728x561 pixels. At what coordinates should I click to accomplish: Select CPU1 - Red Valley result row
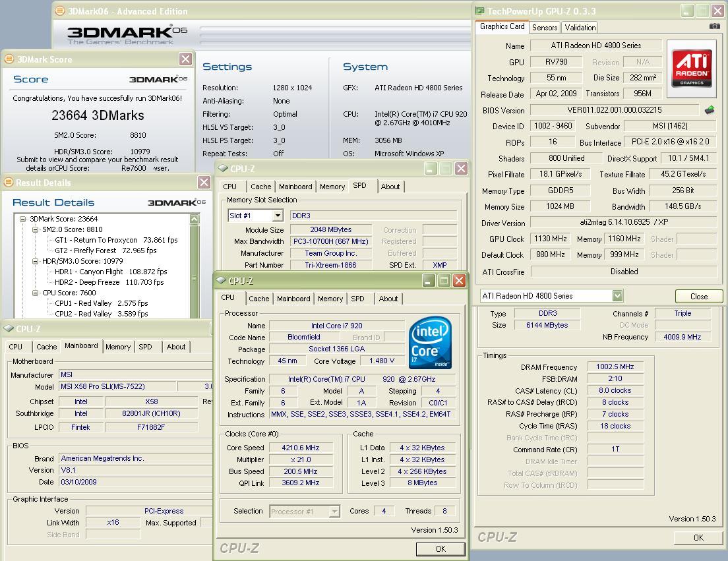tap(101, 303)
